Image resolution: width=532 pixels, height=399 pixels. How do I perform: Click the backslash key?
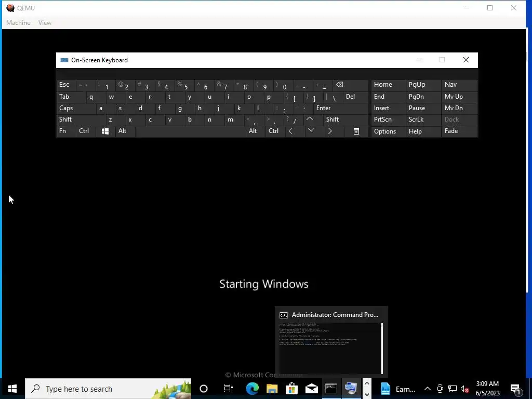[x=333, y=97]
